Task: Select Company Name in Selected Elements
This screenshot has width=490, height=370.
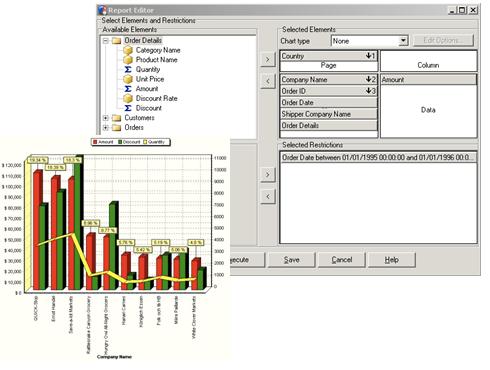Action: (329, 79)
